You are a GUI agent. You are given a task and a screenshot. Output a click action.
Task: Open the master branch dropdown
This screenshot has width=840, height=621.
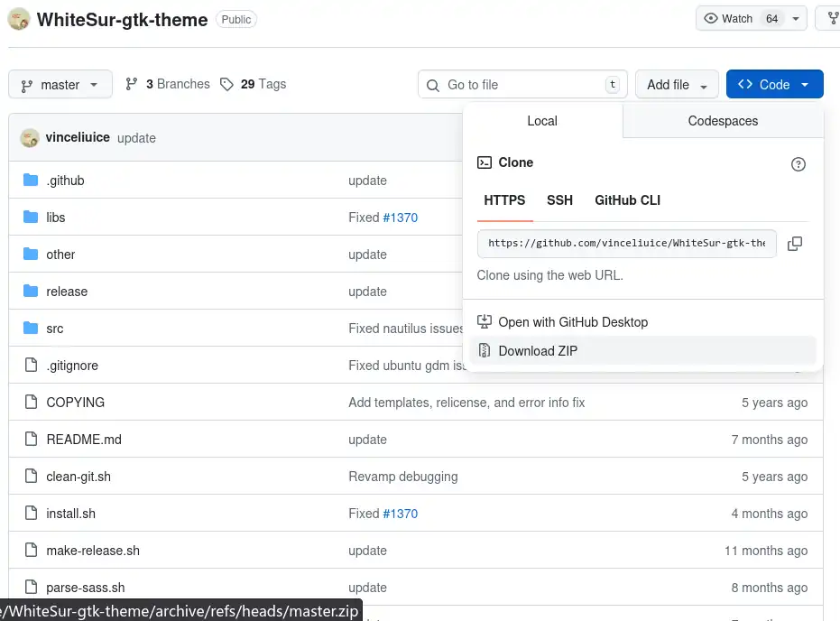point(60,84)
